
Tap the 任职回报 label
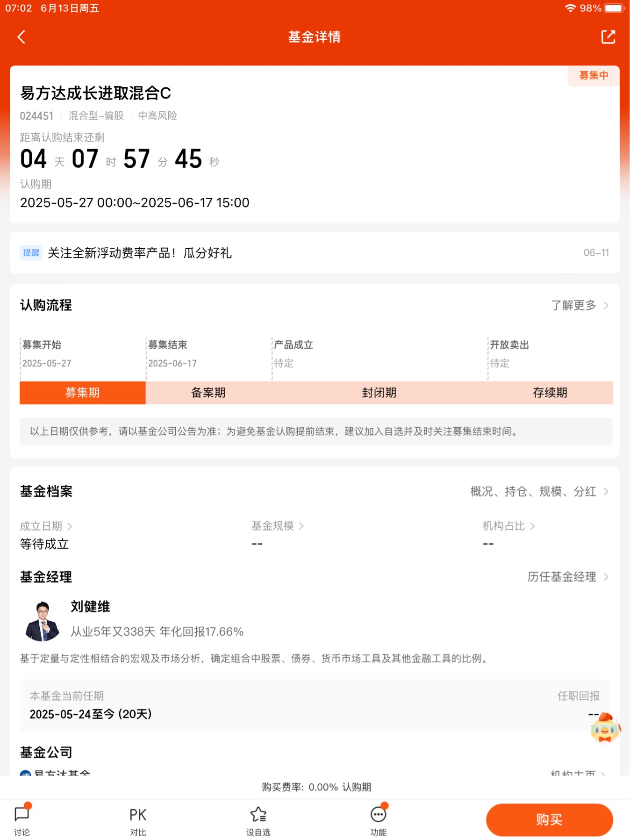pos(579,696)
